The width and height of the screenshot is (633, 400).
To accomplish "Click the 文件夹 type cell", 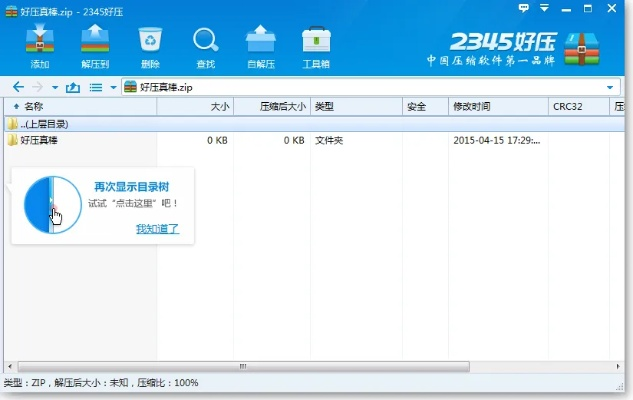I will 329,140.
